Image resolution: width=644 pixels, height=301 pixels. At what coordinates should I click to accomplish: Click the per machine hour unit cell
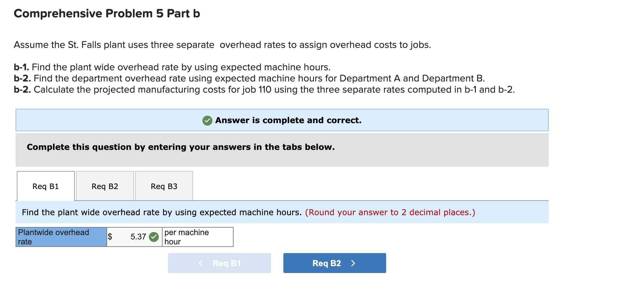tap(197, 237)
